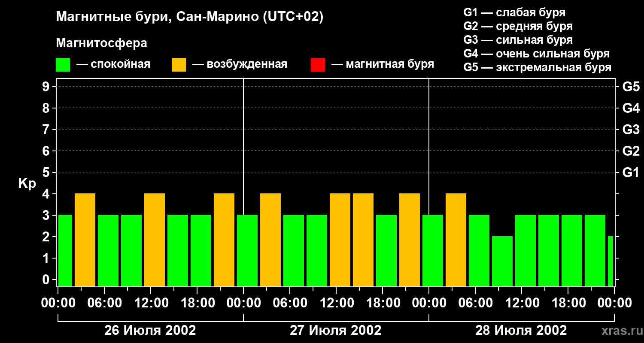
Task: Click the G3 label on the right axis
Action: pos(631,130)
